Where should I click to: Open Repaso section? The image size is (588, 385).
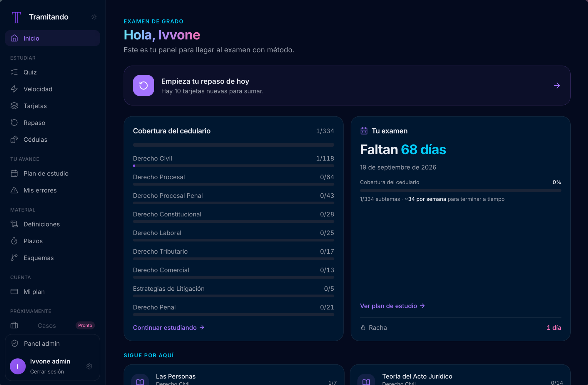(x=53, y=123)
